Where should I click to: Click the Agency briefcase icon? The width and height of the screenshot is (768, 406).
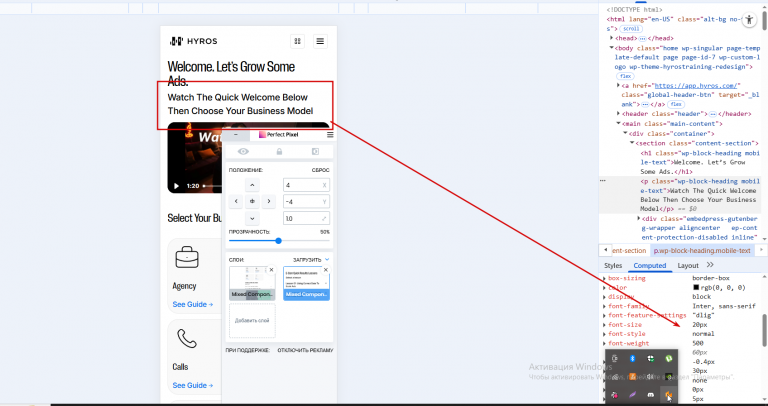187,258
